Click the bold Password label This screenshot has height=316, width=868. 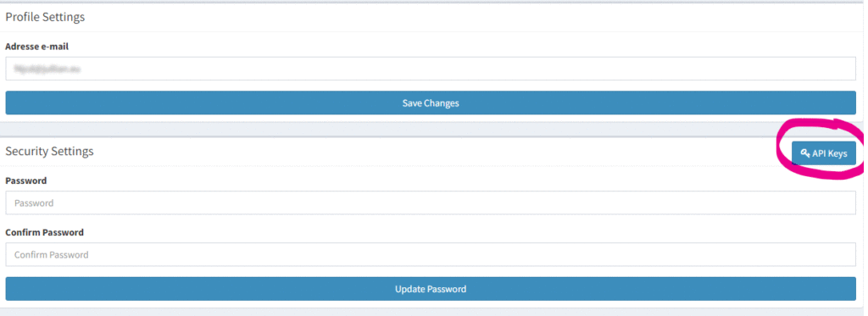[x=26, y=180]
